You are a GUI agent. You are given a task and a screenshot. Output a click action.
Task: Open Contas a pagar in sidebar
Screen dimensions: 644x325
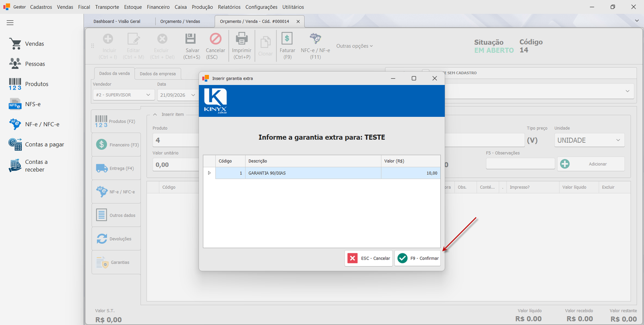click(x=37, y=144)
